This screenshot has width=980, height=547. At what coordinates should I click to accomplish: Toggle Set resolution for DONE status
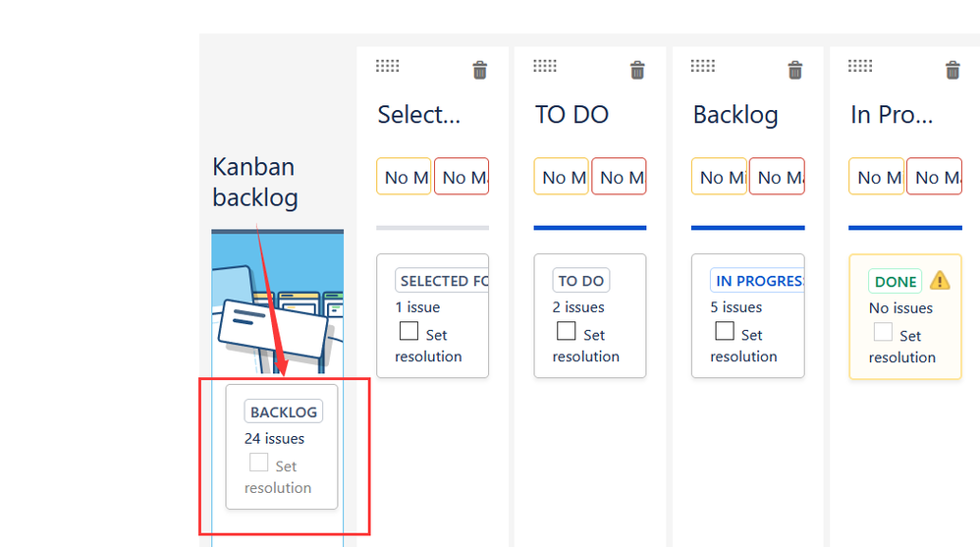click(883, 332)
